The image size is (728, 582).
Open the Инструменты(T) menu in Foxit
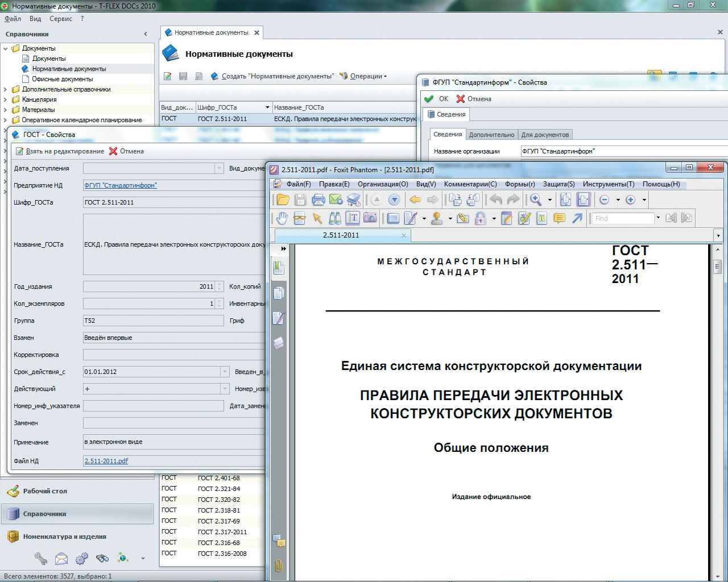click(x=608, y=184)
